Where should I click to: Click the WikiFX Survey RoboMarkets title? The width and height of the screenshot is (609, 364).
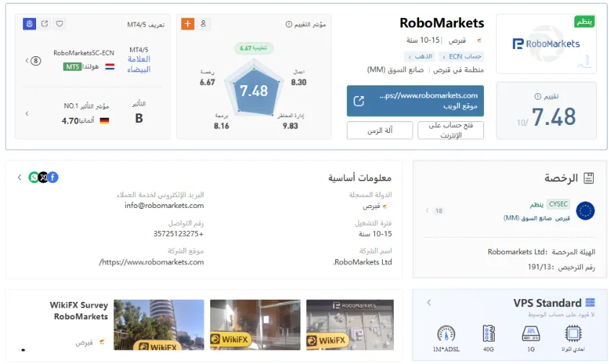click(x=79, y=311)
